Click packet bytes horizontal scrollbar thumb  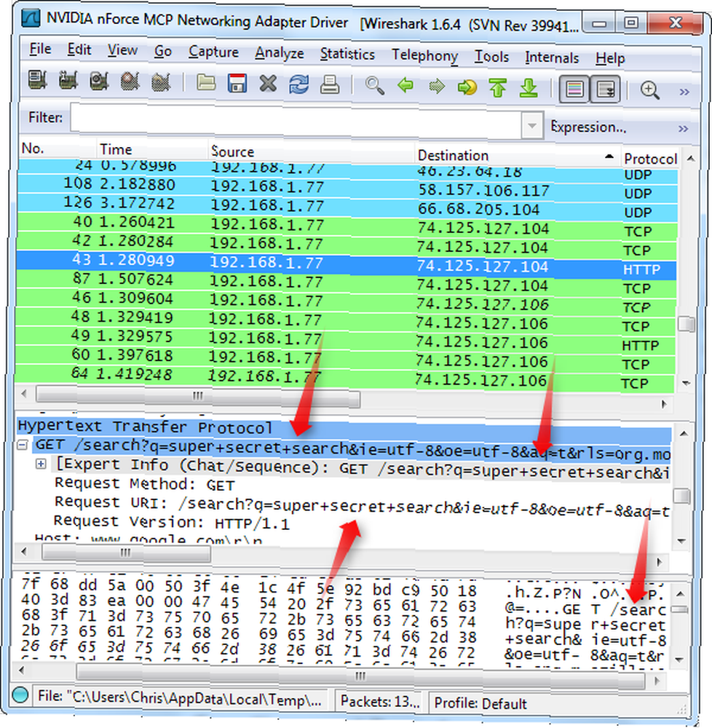tap(360, 677)
